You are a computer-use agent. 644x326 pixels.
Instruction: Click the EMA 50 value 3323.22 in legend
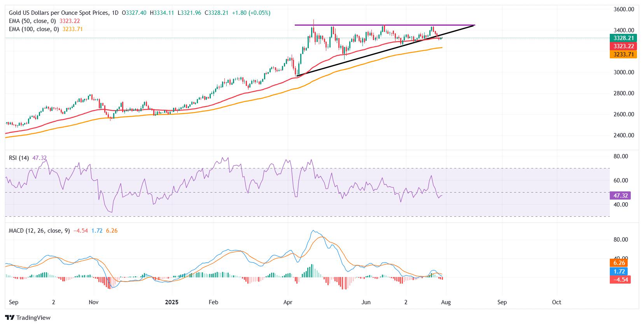[70, 21]
